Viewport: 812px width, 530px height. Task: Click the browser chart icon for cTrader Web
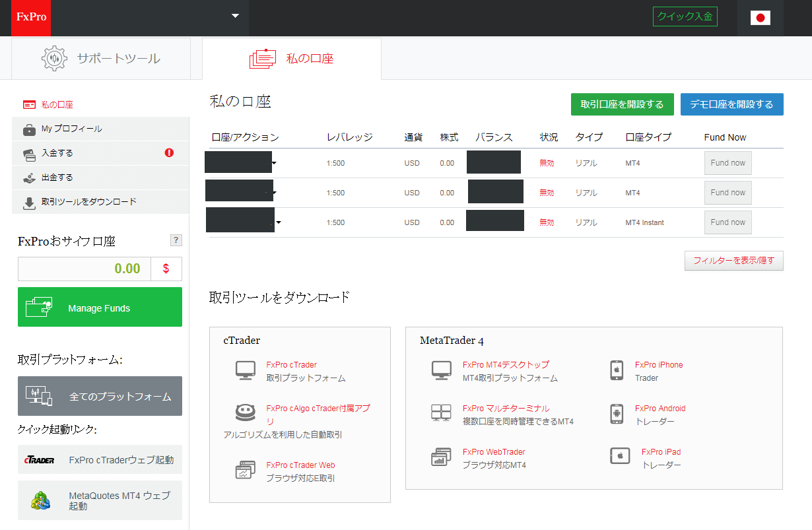[246, 470]
